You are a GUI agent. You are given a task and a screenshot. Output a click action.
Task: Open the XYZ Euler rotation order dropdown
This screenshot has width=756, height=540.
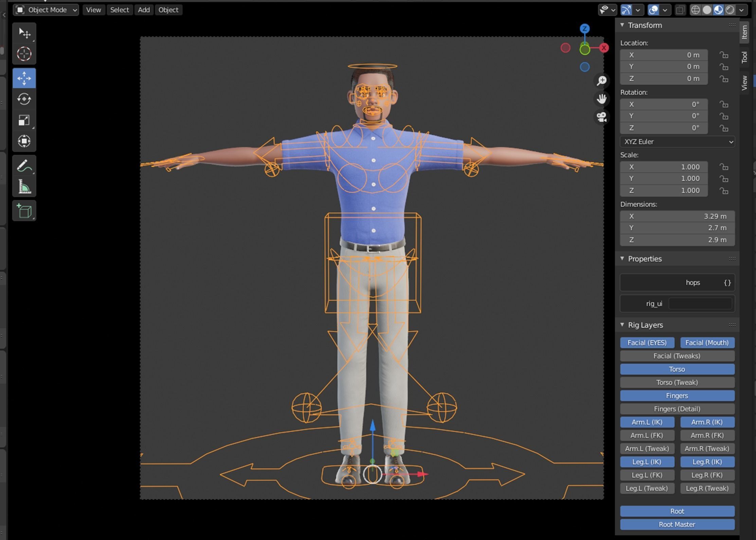pyautogui.click(x=677, y=142)
